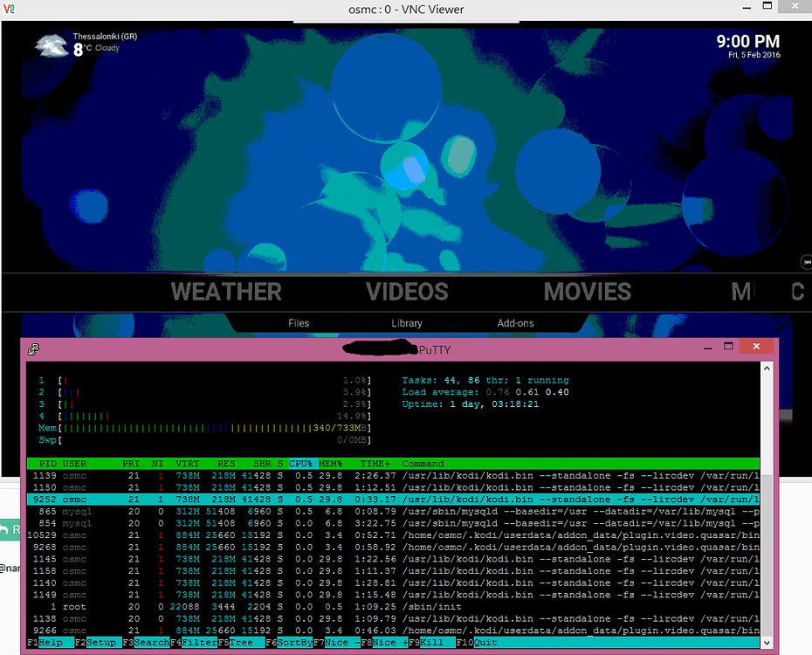Select Add-ons submenu under Videos
The width and height of the screenshot is (812, 655).
pos(515,323)
